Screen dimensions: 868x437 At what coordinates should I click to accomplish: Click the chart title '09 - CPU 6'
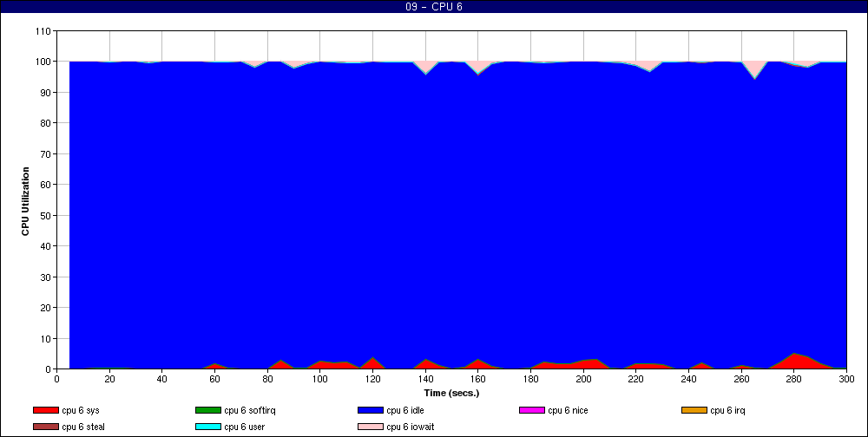coord(434,7)
